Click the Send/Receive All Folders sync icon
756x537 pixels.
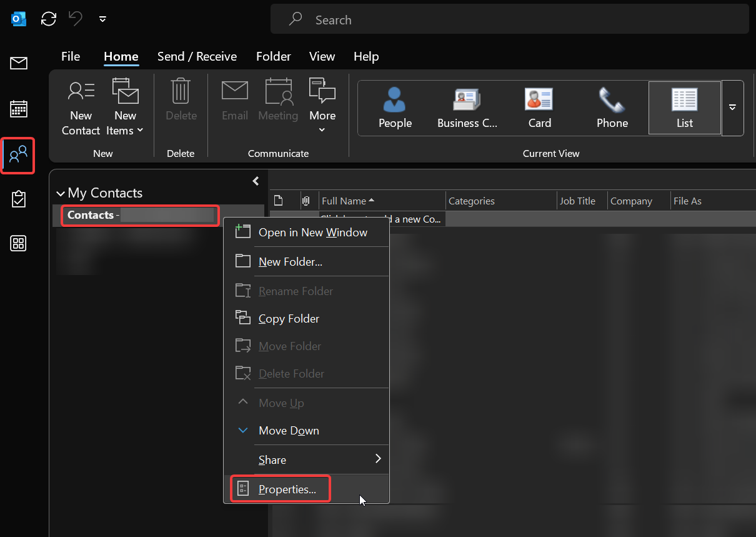click(x=49, y=19)
